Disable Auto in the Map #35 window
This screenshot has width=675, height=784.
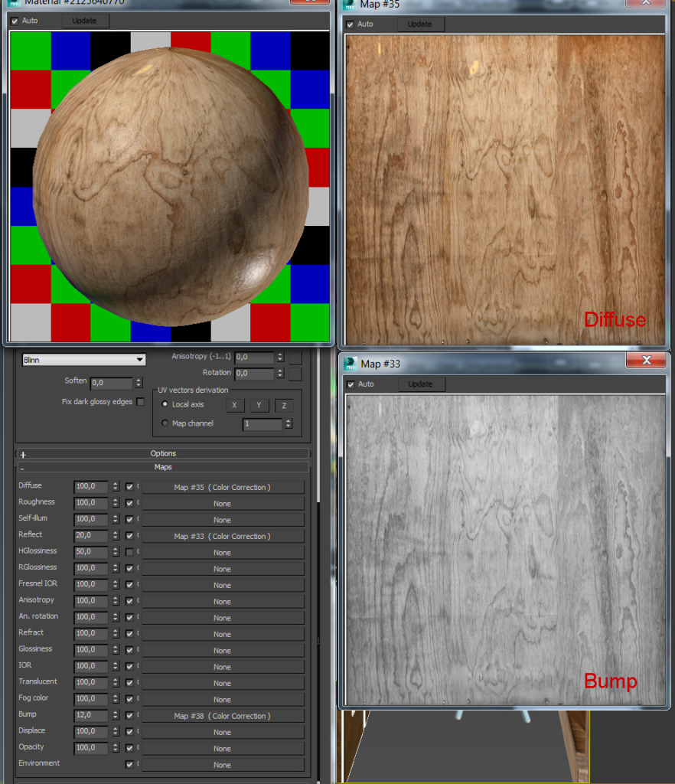(351, 24)
